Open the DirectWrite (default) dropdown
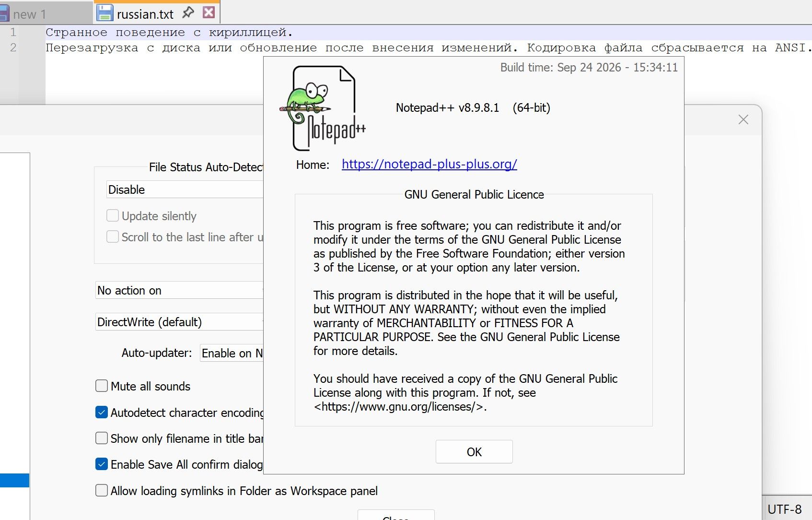This screenshot has height=520, width=812. click(x=179, y=322)
